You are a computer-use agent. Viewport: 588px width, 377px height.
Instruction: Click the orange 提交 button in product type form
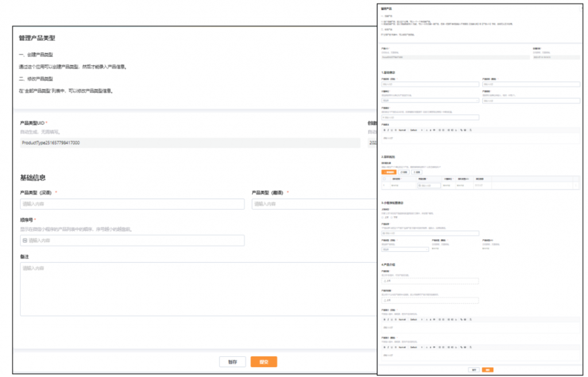(x=264, y=362)
